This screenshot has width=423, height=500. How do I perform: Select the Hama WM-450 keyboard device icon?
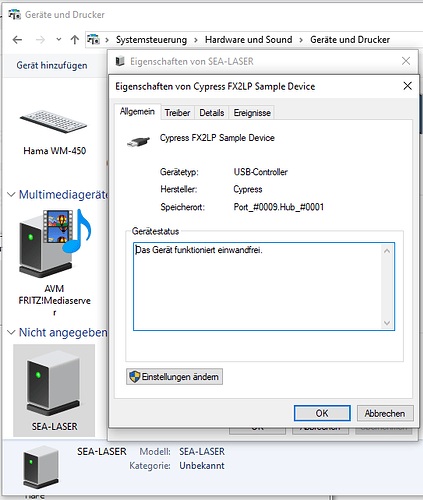[x=53, y=122]
